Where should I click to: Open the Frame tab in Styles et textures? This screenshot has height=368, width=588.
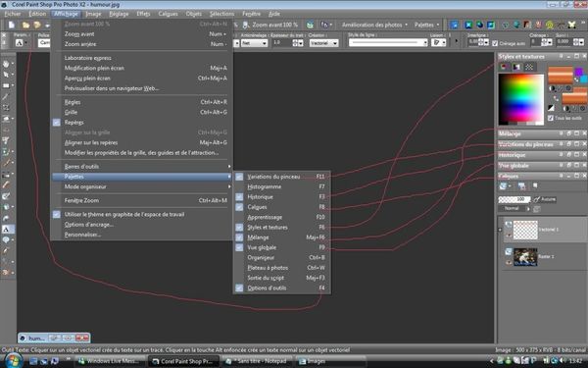coord(505,67)
